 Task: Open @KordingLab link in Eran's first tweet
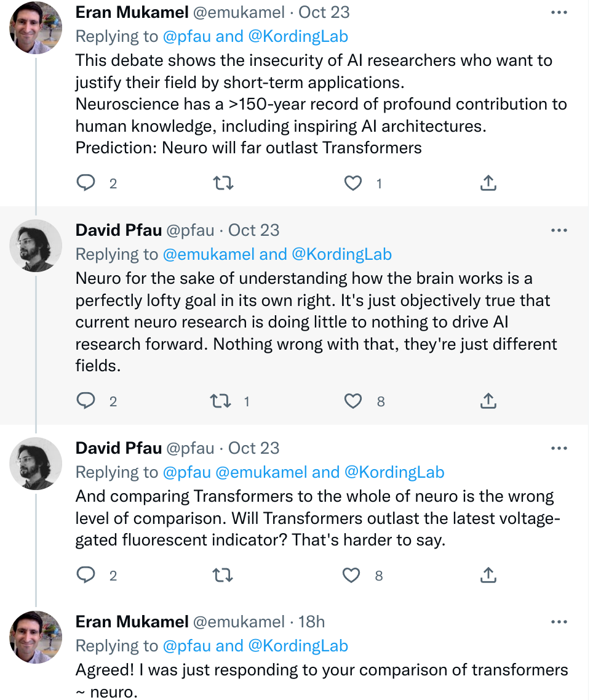pos(298,36)
